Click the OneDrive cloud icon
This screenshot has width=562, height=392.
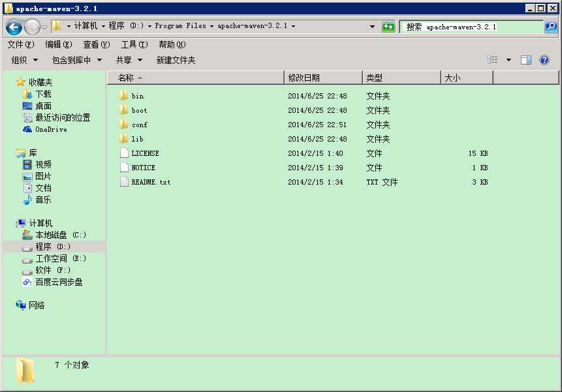pyautogui.click(x=27, y=129)
